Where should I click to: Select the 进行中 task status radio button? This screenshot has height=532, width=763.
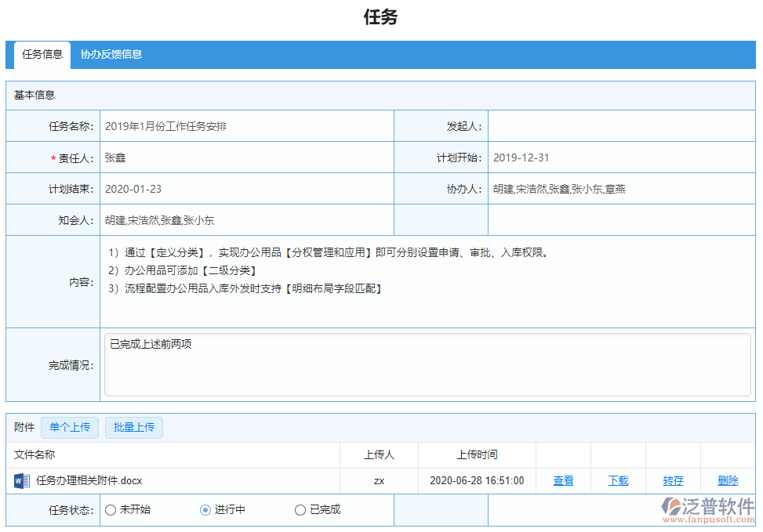click(x=205, y=509)
